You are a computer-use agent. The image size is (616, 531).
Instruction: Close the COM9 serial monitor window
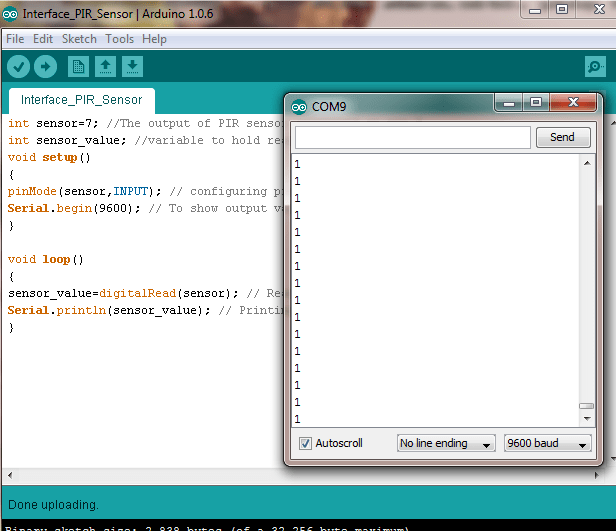pyautogui.click(x=573, y=103)
